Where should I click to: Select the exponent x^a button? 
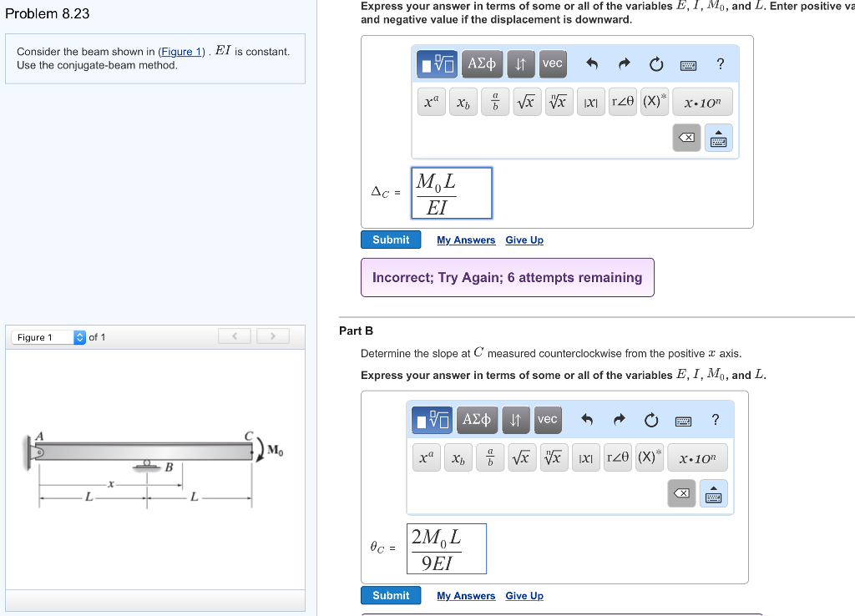[431, 101]
